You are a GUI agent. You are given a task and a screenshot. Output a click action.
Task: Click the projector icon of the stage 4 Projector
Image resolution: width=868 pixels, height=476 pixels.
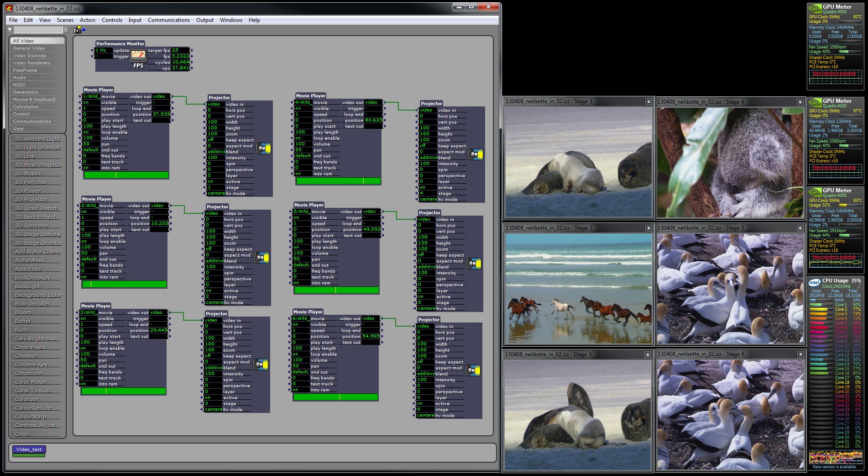[x=476, y=154]
